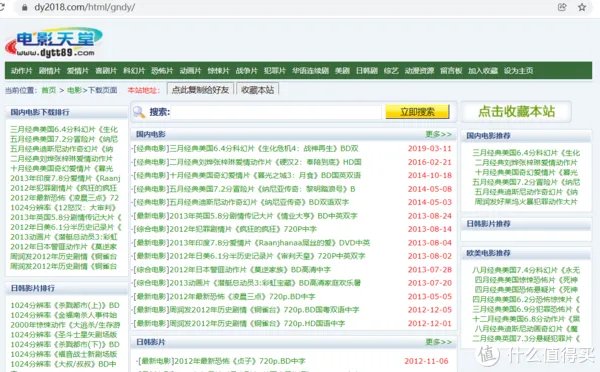This screenshot has width=600, height=372.
Task: Open the 惊悚片 category
Action: 218,71
